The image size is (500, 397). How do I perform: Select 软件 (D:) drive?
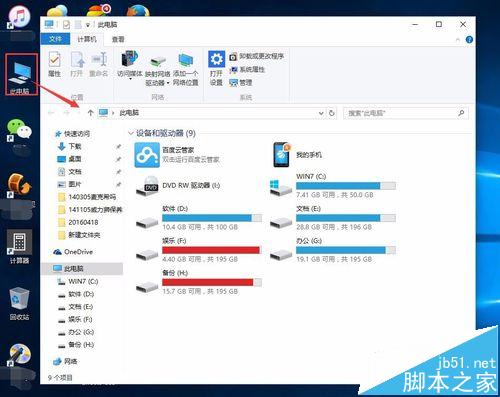[x=199, y=218]
